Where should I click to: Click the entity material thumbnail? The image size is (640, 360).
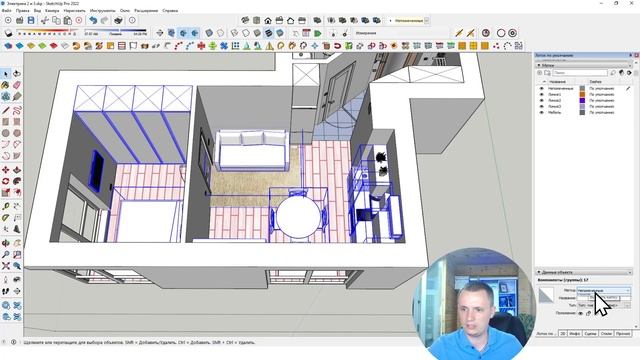546,295
